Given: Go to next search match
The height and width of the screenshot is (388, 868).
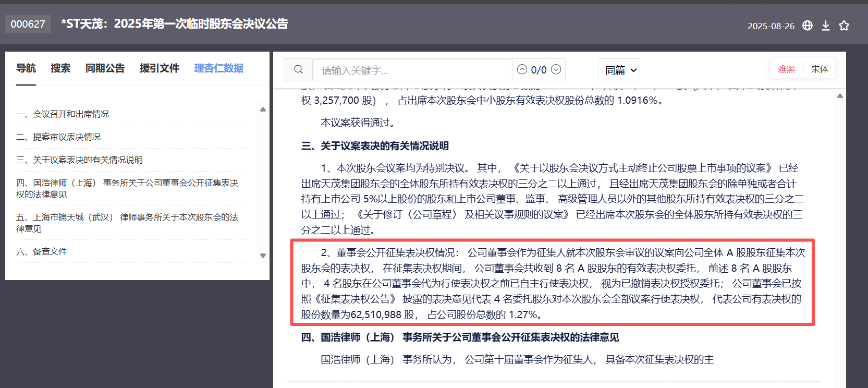Looking at the screenshot, I should [556, 69].
